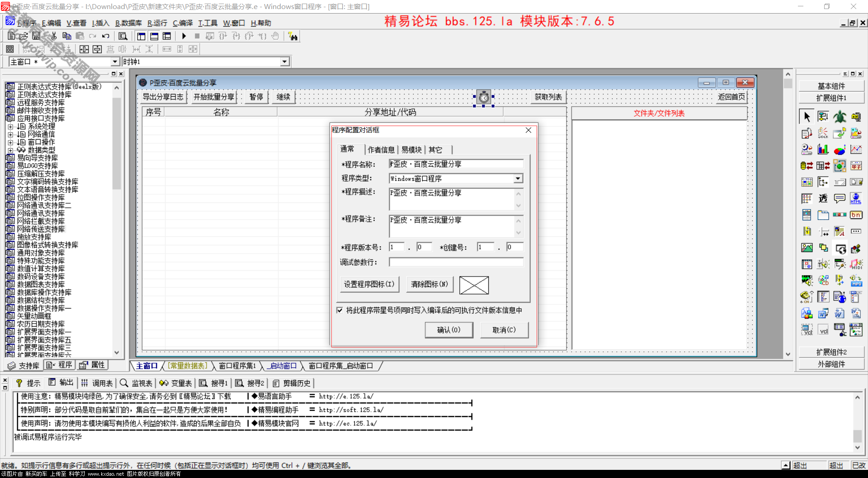
Task: Click 获取列表 button on form
Action: (548, 97)
